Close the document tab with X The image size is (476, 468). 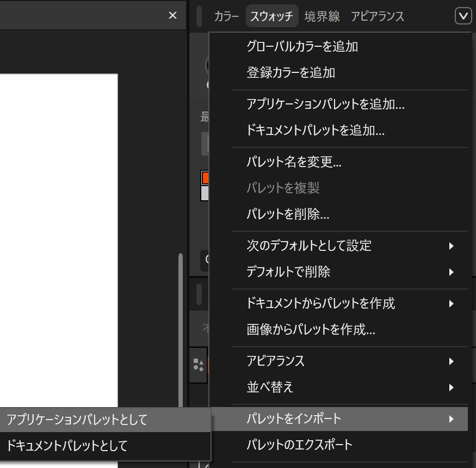coord(172,15)
